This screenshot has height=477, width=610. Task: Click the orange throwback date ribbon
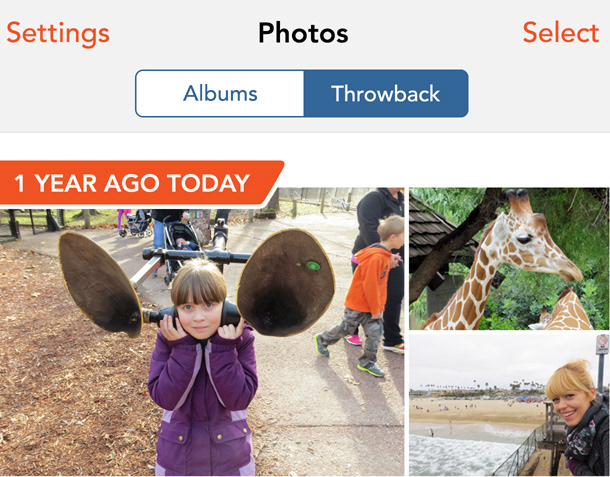(142, 183)
